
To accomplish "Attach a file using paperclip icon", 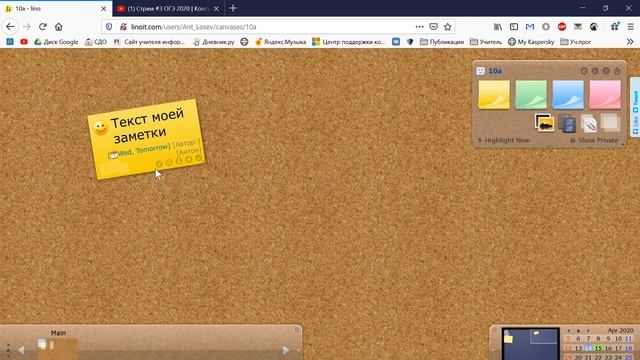I will [x=589, y=124].
